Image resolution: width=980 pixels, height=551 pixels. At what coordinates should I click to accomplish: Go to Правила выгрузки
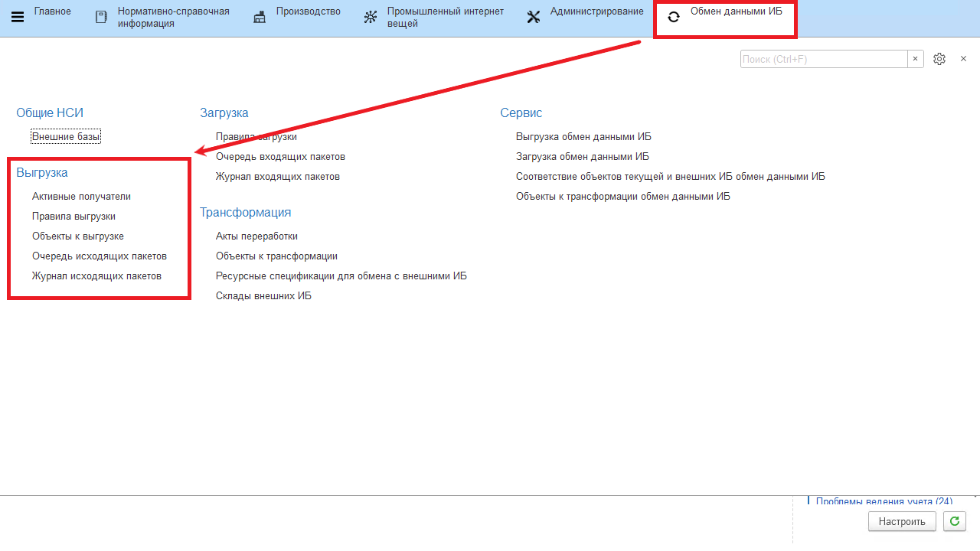(x=73, y=217)
